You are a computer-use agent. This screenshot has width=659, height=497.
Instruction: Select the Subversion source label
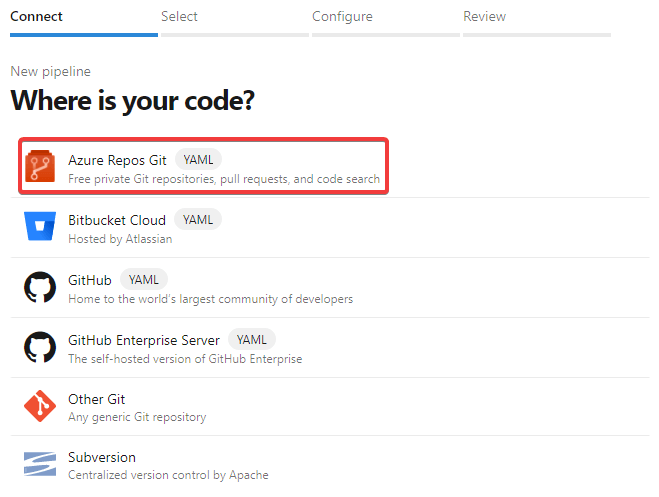(102, 457)
